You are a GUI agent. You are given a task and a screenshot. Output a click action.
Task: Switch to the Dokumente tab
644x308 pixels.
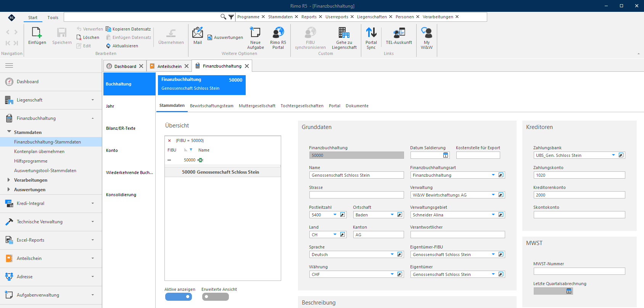pos(357,106)
